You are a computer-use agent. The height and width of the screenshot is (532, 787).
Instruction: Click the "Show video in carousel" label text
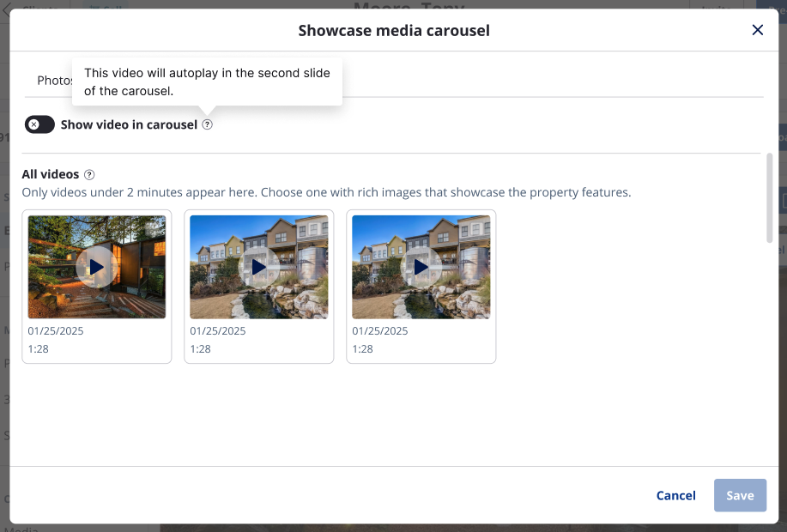[x=129, y=124]
